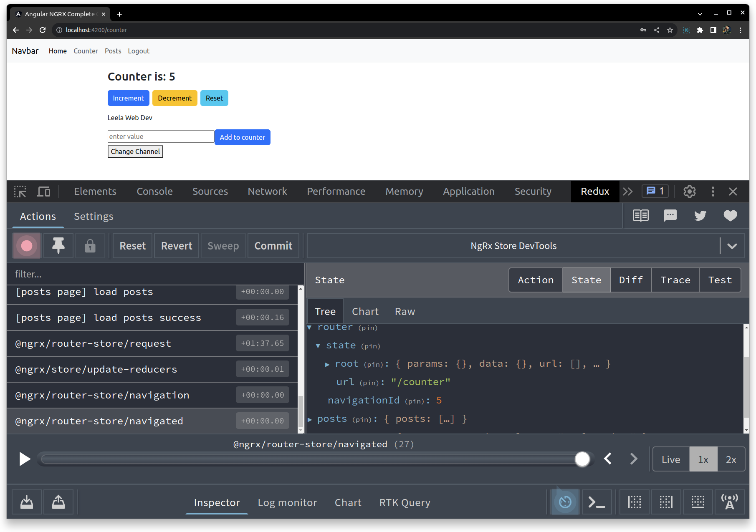Open the Log monitor tab

point(287,502)
